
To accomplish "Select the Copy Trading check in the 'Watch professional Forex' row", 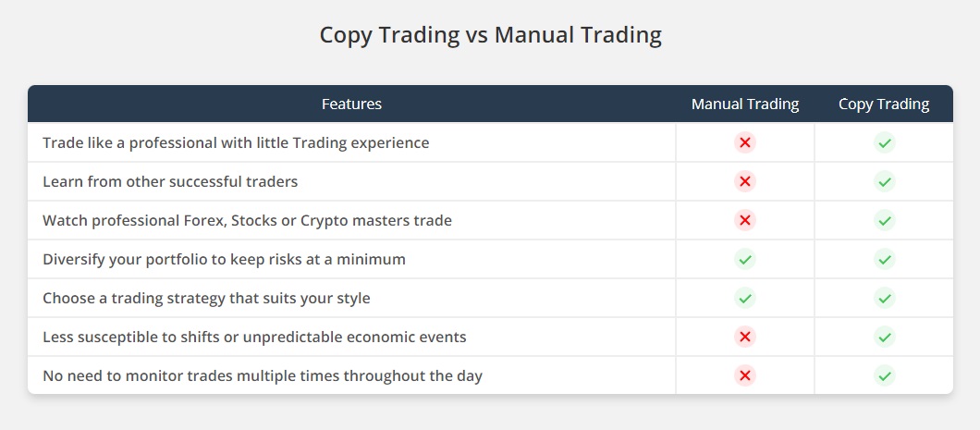I will coord(885,220).
